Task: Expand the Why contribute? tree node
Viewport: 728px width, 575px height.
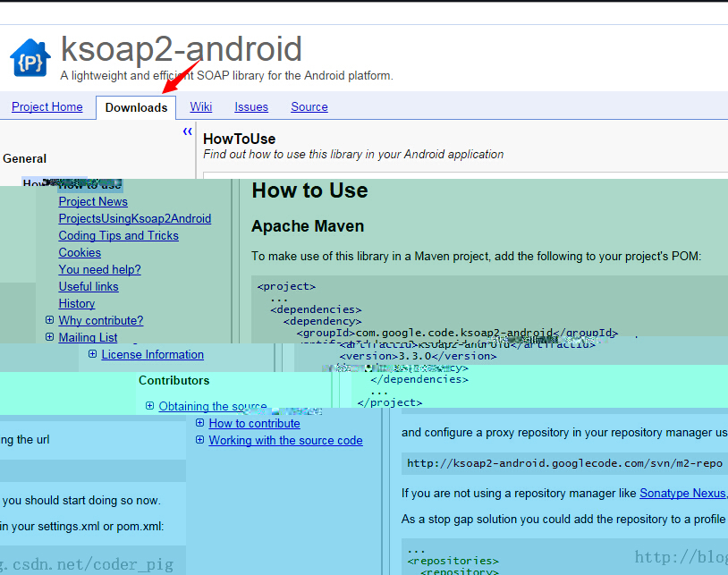Action: (x=50, y=320)
